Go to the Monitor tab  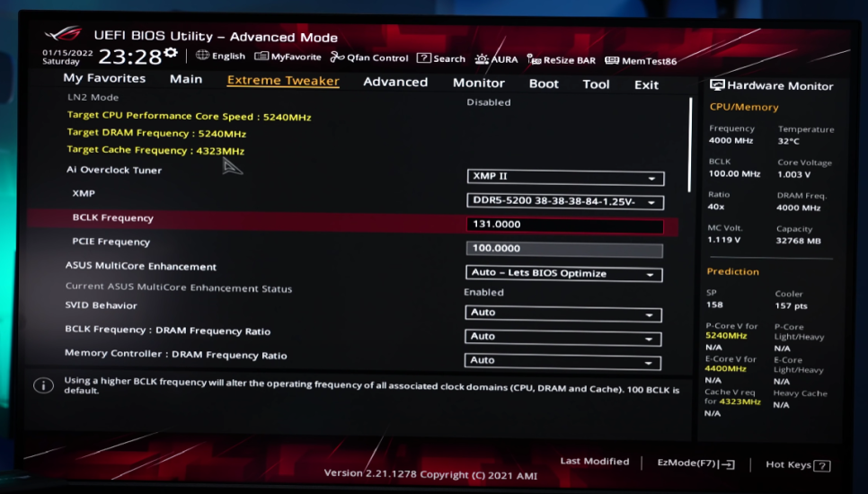tap(479, 83)
